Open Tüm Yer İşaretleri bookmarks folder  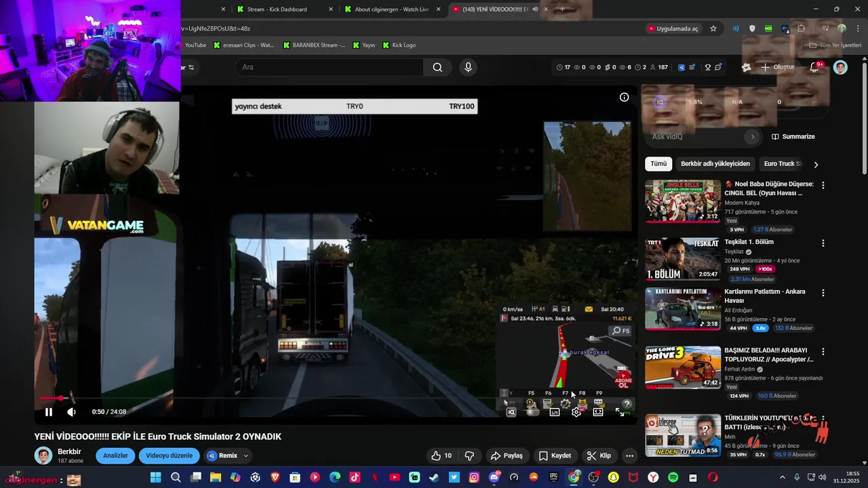tap(835, 45)
